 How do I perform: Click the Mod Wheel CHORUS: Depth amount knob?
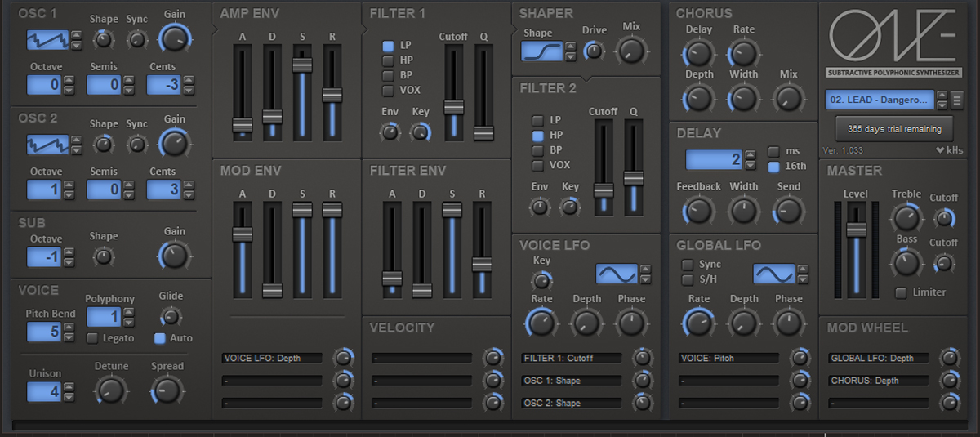pyautogui.click(x=948, y=381)
